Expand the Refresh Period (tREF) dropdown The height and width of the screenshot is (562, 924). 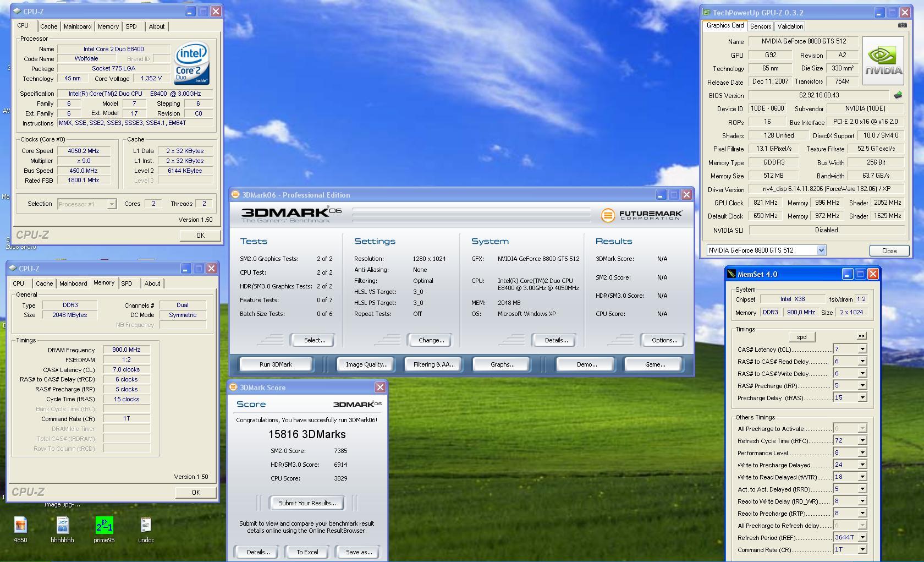(862, 537)
